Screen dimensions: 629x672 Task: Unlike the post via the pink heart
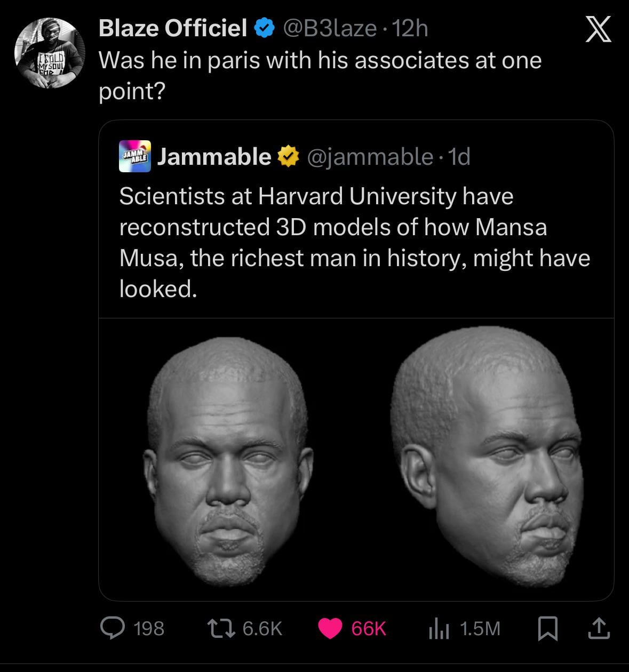coord(330,628)
